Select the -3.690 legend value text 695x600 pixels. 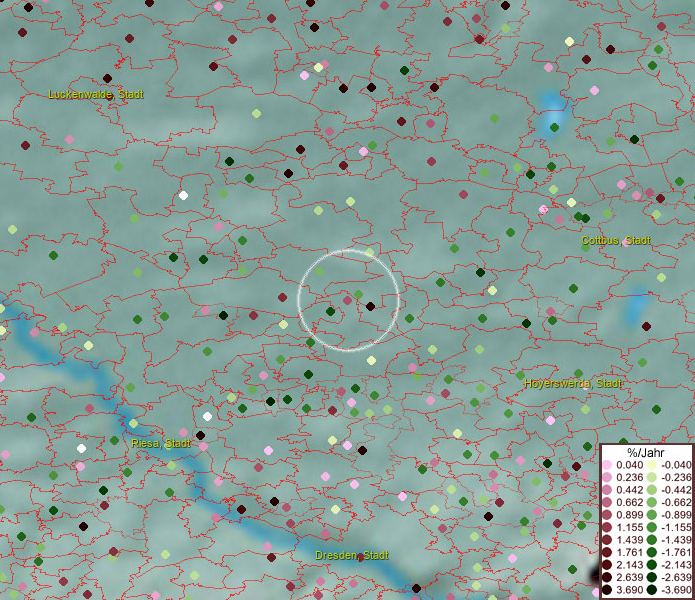coord(676,590)
